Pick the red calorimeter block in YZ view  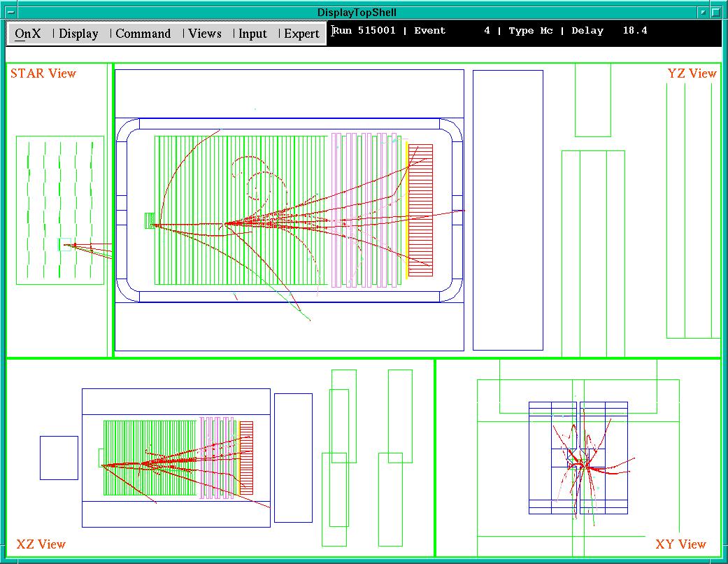tap(421, 210)
